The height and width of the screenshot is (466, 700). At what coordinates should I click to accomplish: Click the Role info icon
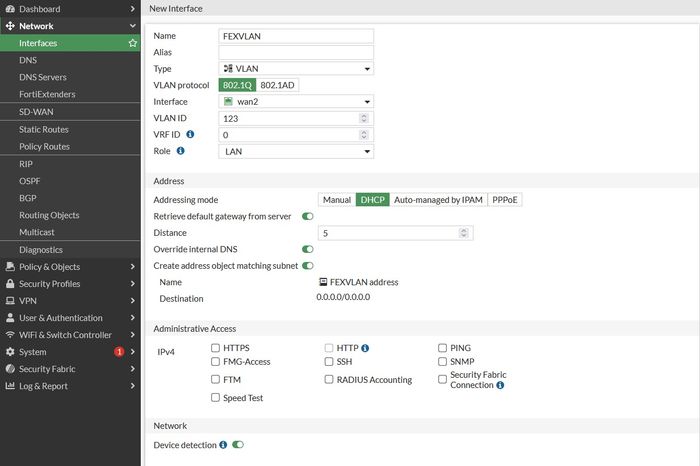pos(180,151)
